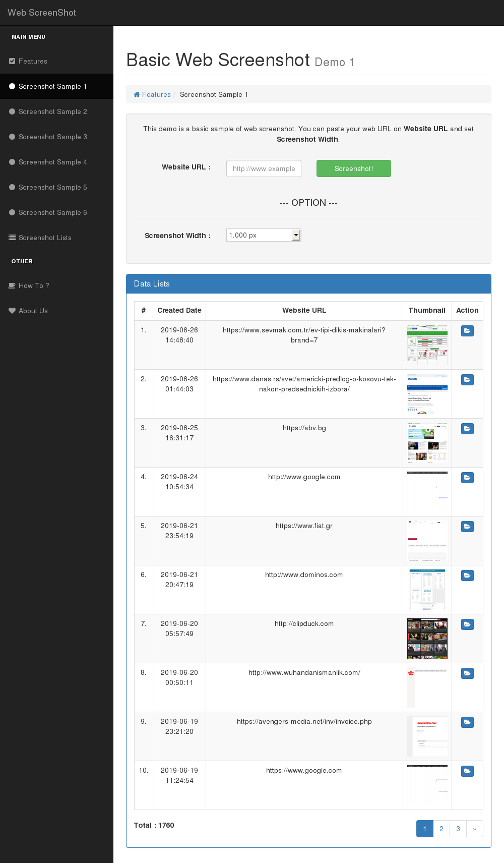
Task: Click the home icon in the breadcrumb
Action: tap(137, 94)
